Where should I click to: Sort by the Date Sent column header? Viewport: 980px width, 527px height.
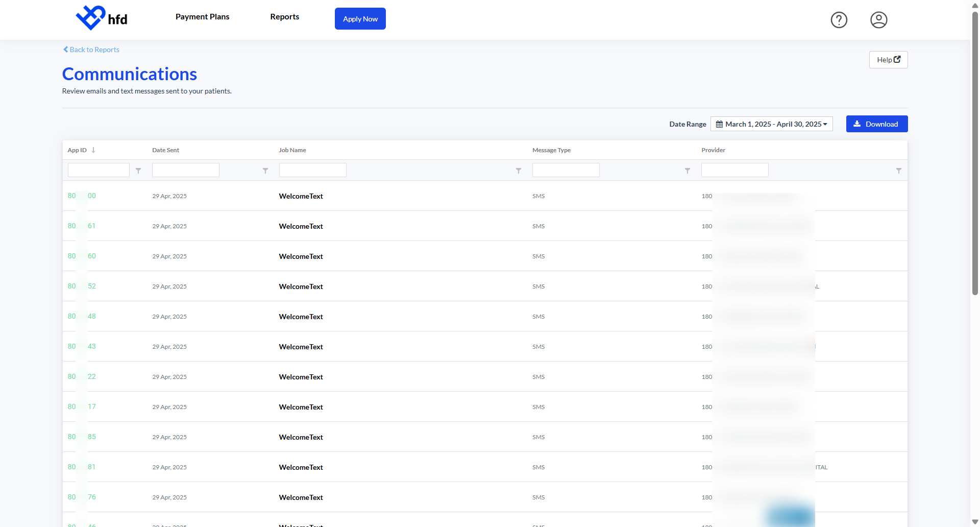click(165, 150)
